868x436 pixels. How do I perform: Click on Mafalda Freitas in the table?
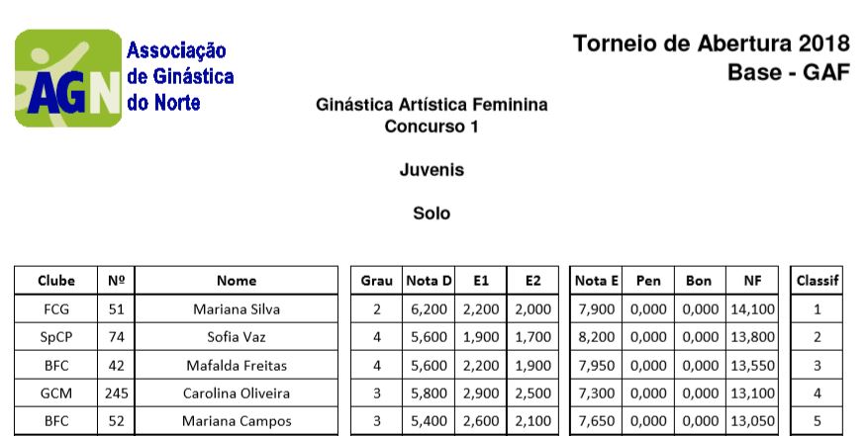pyautogui.click(x=237, y=366)
